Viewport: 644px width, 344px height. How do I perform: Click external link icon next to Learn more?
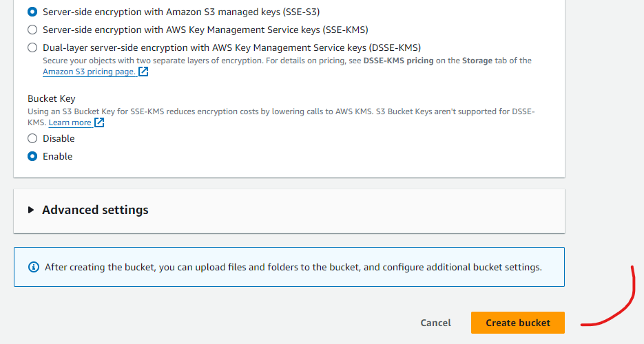(99, 122)
